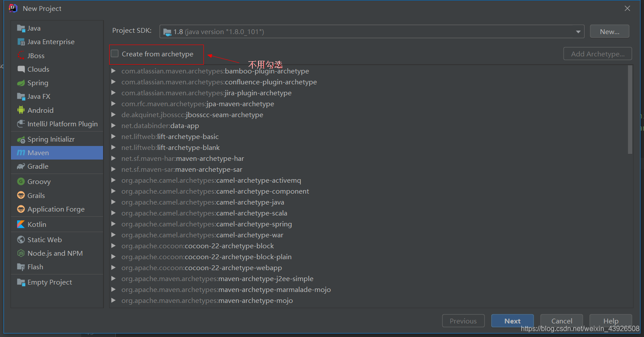Click the Spring Initializr icon

[x=21, y=139]
